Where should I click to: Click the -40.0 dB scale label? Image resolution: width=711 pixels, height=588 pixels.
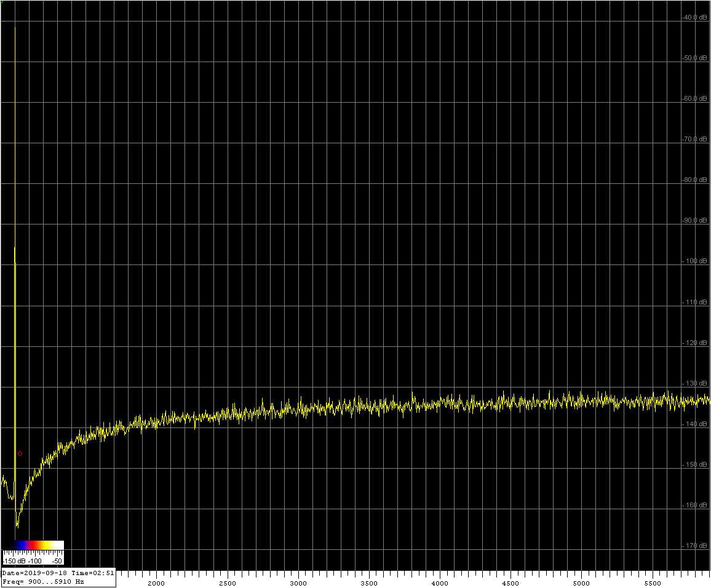pyautogui.click(x=694, y=17)
